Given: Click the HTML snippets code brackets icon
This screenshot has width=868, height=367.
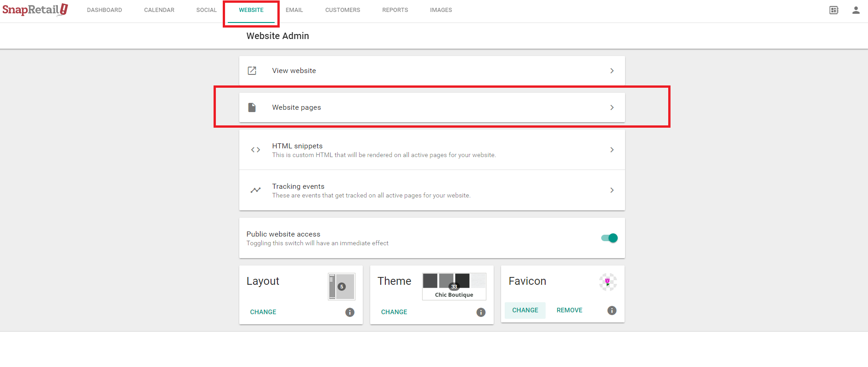Looking at the screenshot, I should pyautogui.click(x=256, y=150).
